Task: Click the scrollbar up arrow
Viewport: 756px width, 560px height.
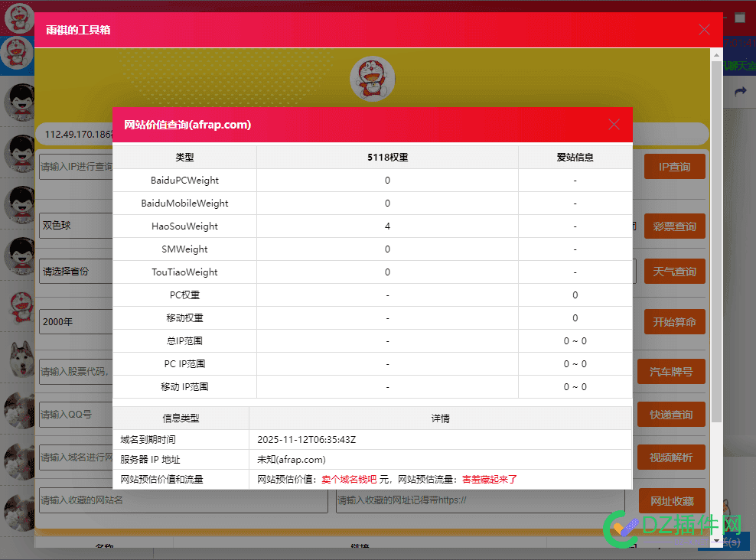Action: pyautogui.click(x=716, y=54)
